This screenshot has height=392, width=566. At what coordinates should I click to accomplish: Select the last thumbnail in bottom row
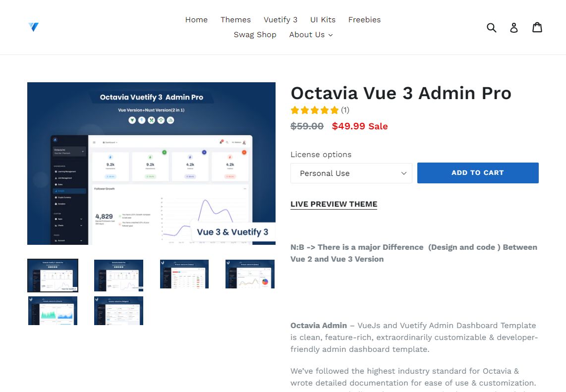(118, 311)
